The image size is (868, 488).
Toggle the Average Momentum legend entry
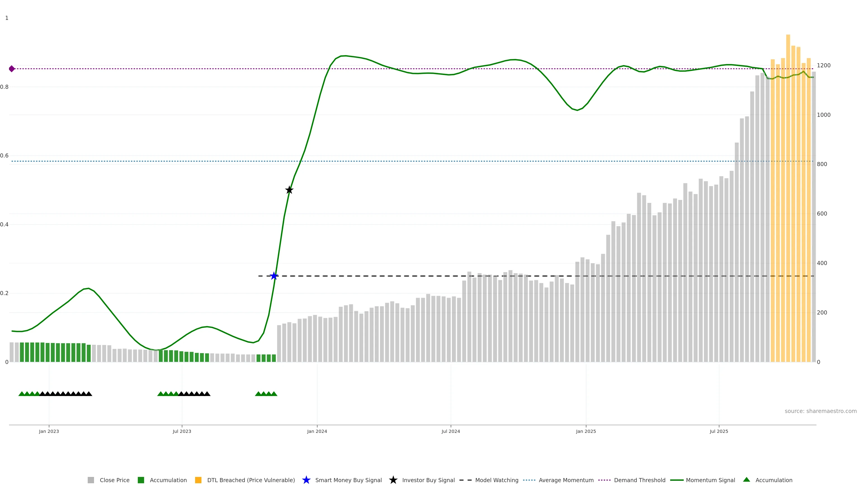pos(566,480)
